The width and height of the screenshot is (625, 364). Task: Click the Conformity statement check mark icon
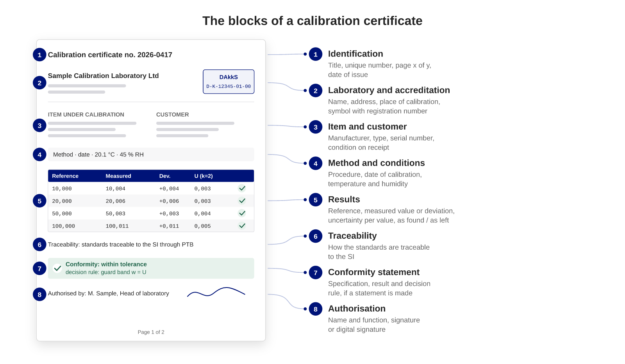pos(57,268)
